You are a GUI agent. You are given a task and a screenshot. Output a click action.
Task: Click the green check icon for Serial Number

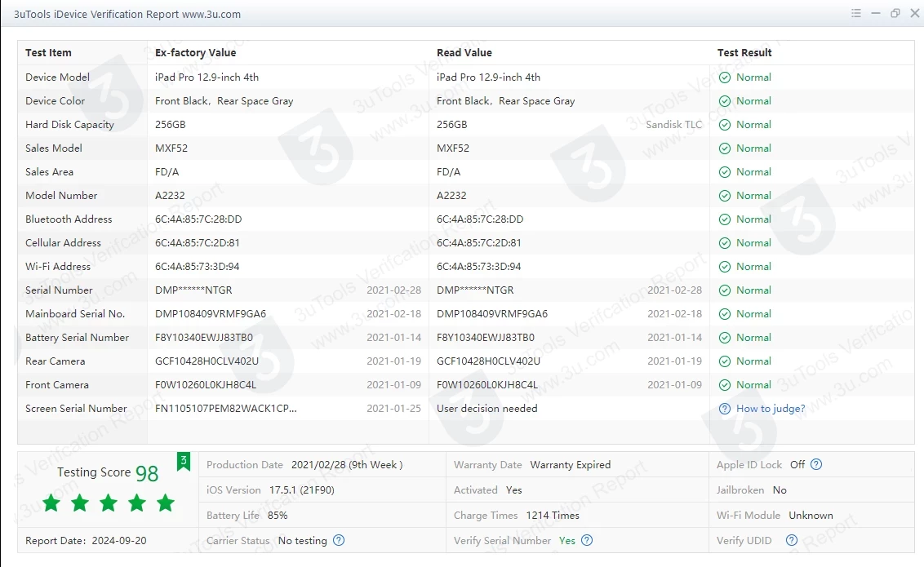point(725,290)
